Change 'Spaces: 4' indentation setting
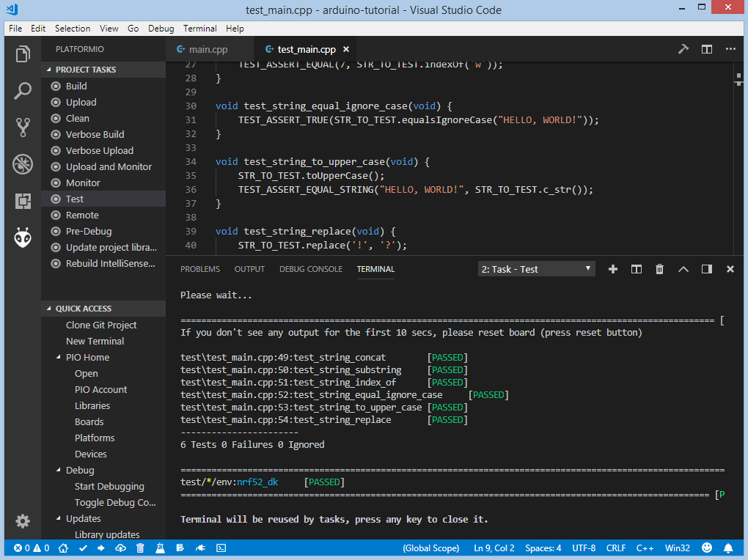748x560 pixels. tap(543, 548)
